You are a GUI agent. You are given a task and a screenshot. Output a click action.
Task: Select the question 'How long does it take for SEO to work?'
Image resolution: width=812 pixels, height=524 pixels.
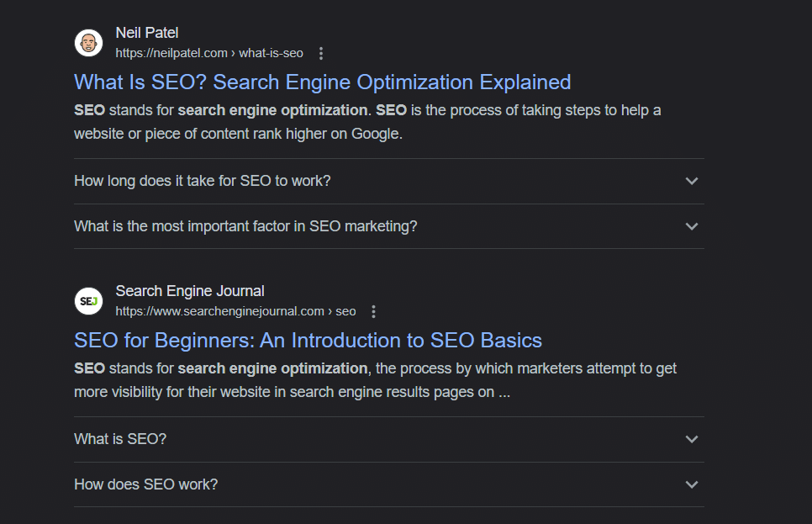click(x=202, y=181)
